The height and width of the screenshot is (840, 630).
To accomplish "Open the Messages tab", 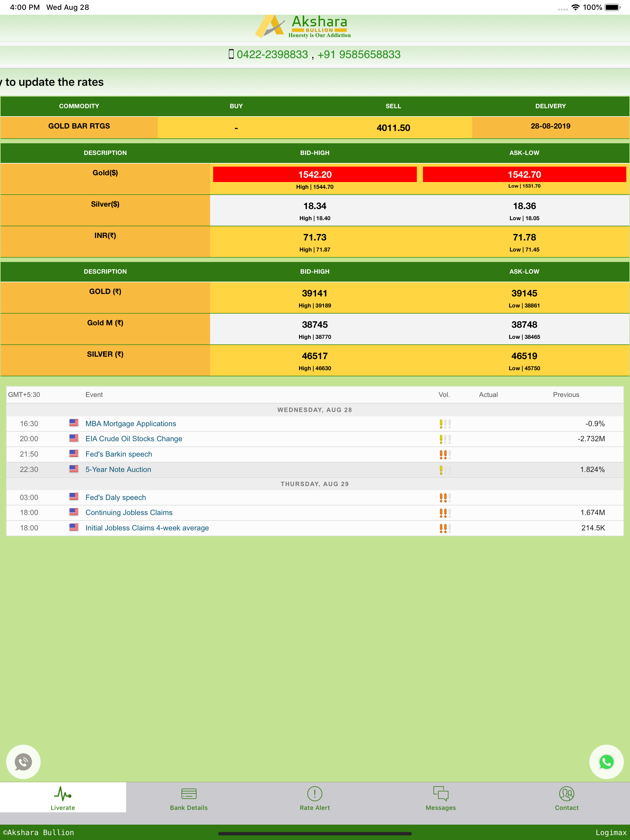I will (x=441, y=797).
